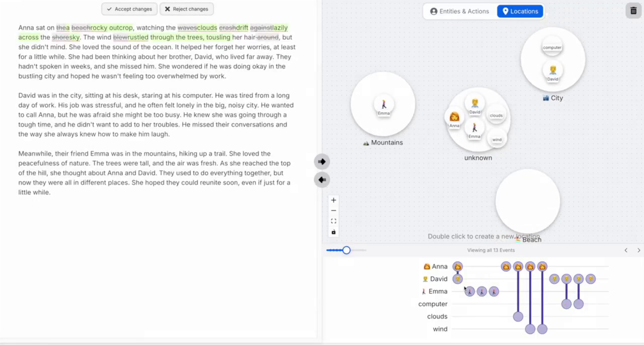This screenshot has width=644, height=345.
Task: Click 'Double click to create a new location' hint
Action: coord(484,236)
